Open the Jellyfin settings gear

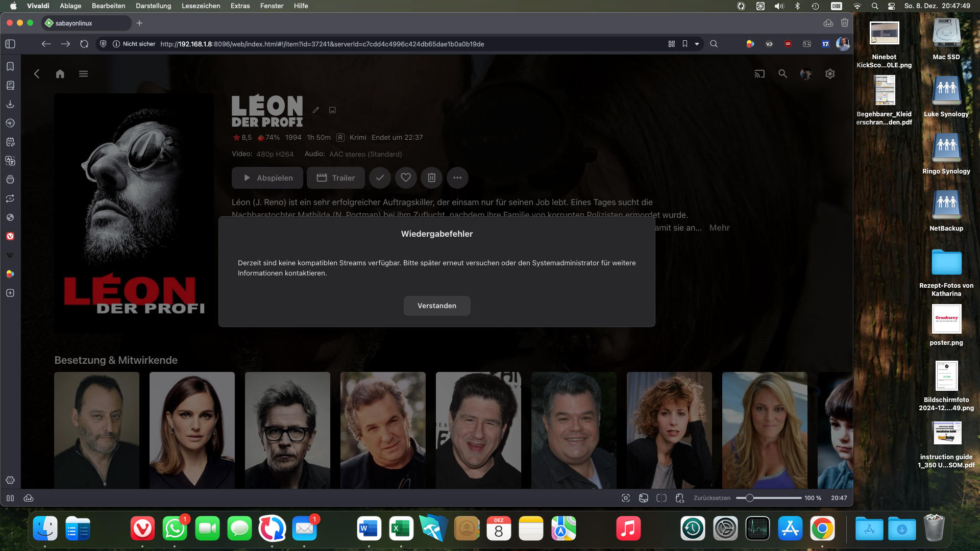tap(830, 74)
